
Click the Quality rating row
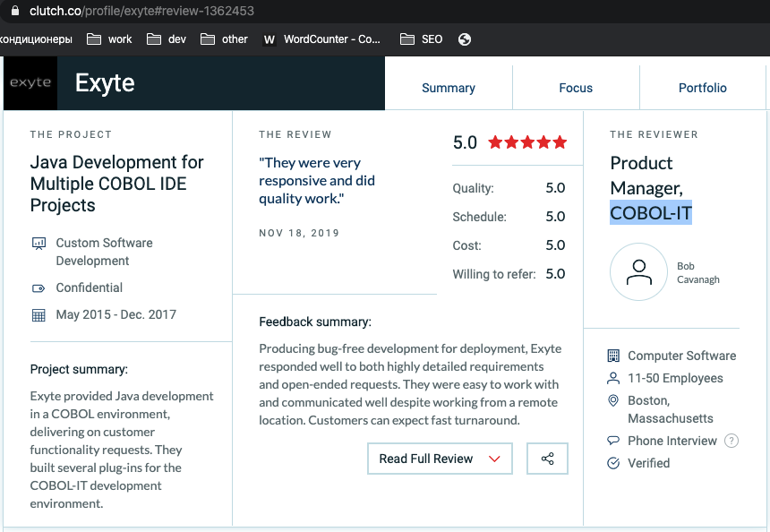pyautogui.click(x=509, y=188)
